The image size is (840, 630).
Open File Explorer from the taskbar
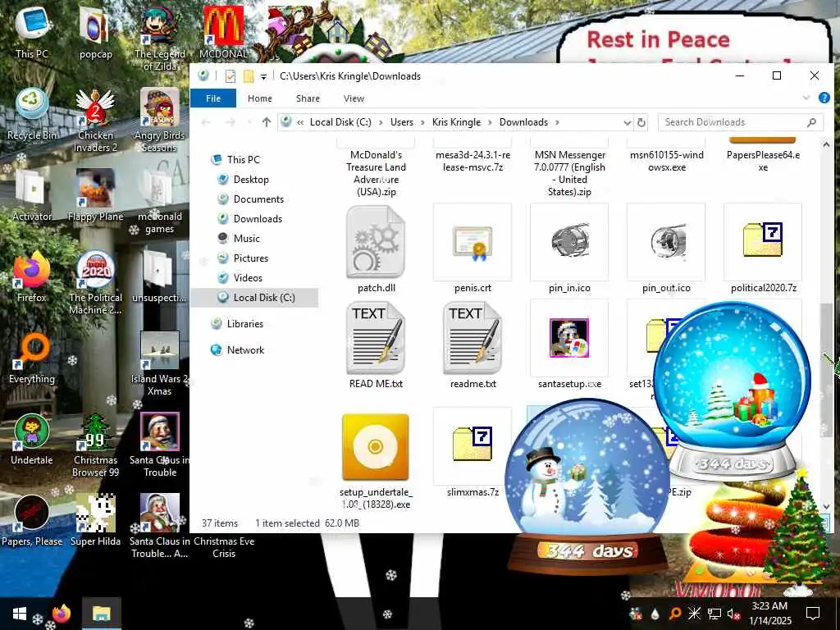click(101, 614)
